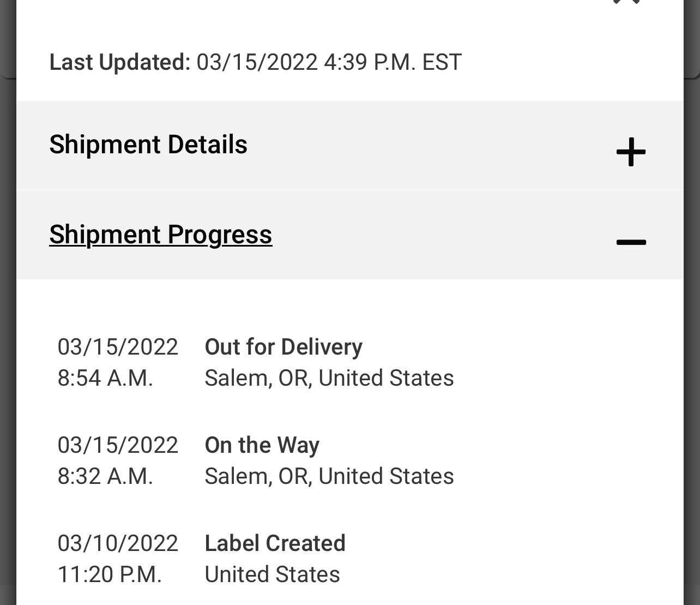Click the underlined Shipment Progress heading

point(160,235)
